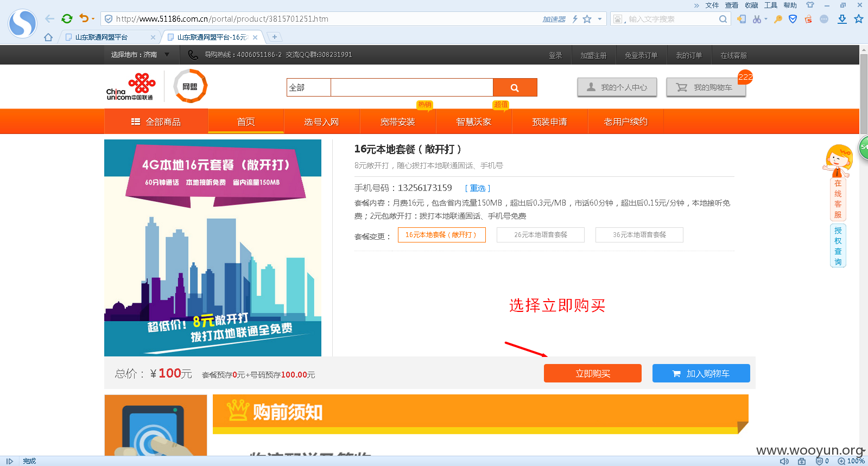
Task: Expand the screenshot tool dropdown arrow
Action: point(766,19)
